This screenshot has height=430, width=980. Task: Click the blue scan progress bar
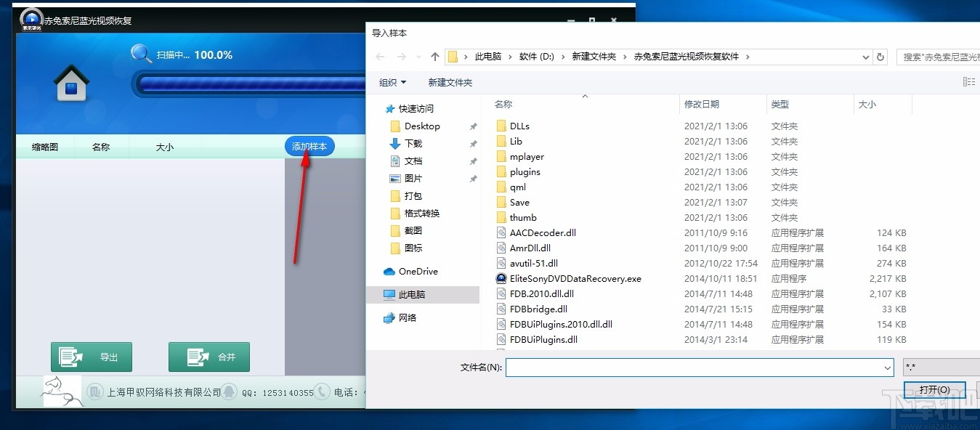[247, 84]
